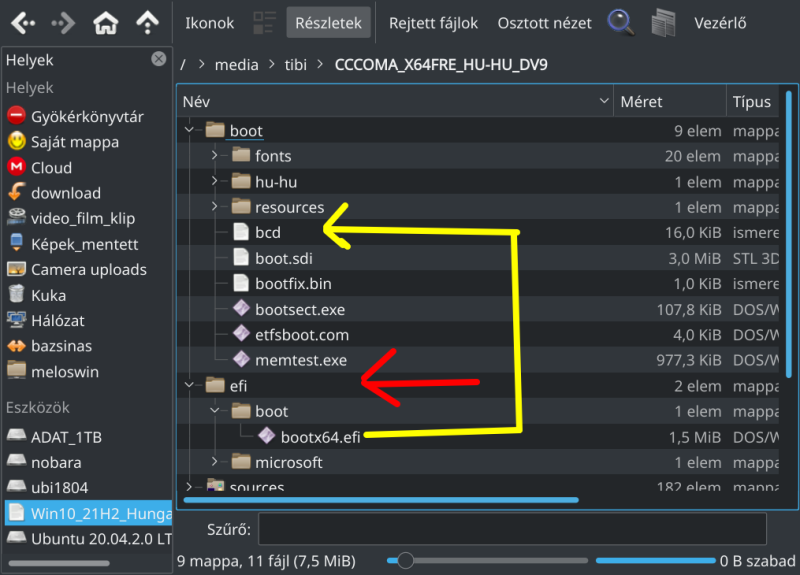Toggle Osztott nézet split view
800x575 pixels.
544,23
